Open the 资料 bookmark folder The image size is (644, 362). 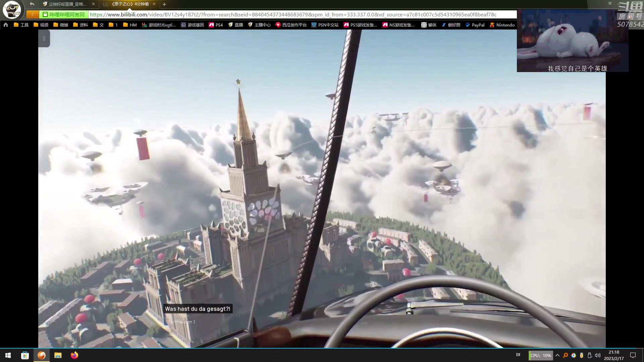[80, 25]
